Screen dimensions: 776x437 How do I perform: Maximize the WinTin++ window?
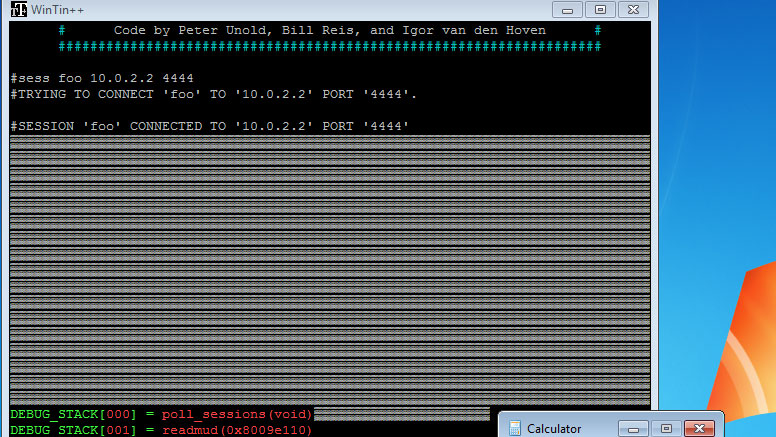(600, 10)
